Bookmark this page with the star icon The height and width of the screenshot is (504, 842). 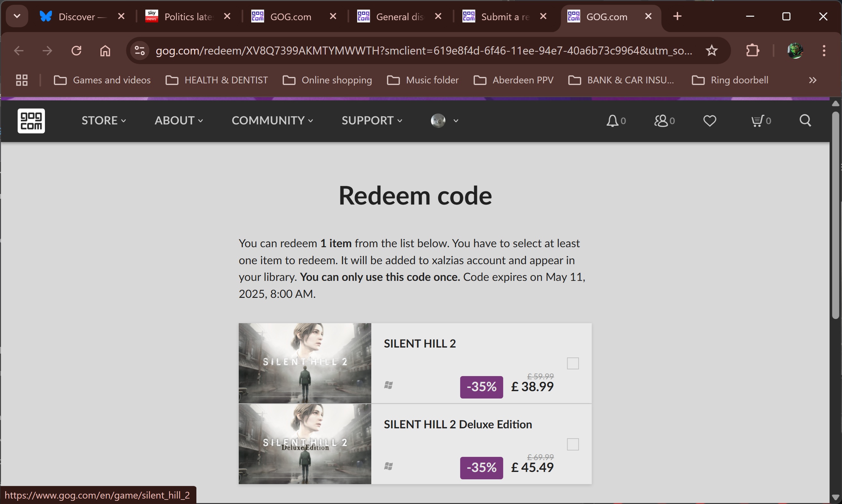coord(711,51)
